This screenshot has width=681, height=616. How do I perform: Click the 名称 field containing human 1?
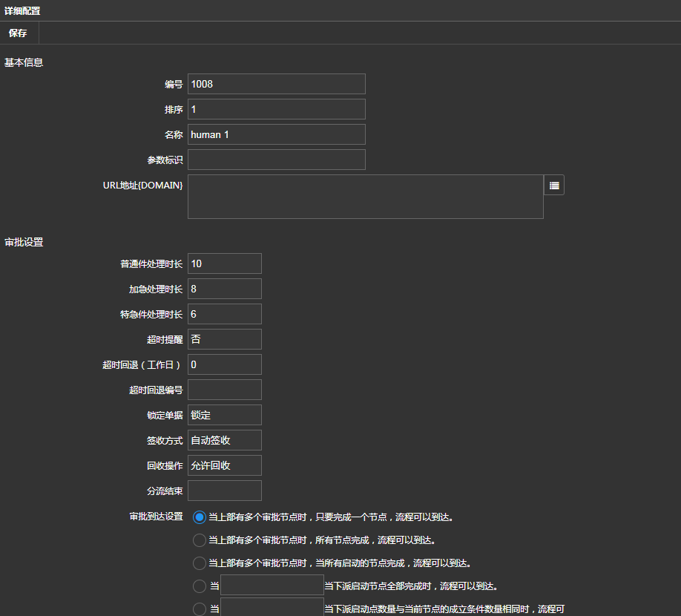[276, 134]
